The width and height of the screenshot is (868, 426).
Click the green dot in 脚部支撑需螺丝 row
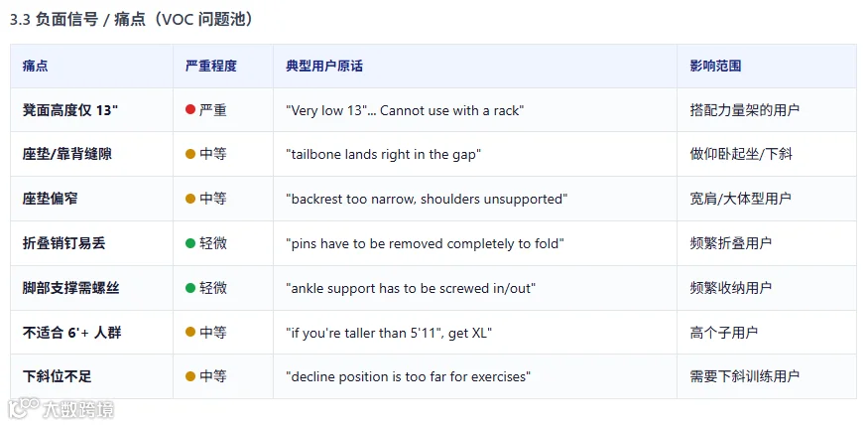[190, 288]
